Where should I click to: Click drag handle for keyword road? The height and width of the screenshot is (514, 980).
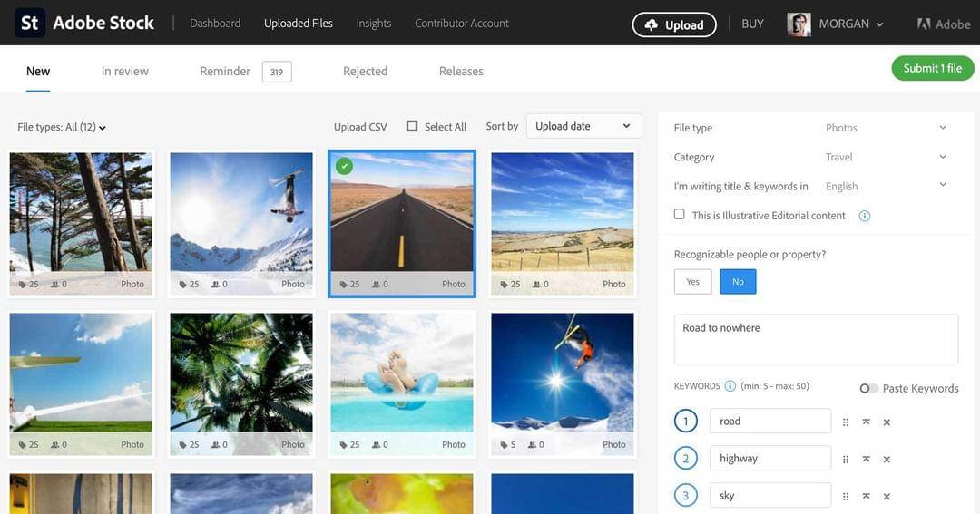[x=846, y=422]
